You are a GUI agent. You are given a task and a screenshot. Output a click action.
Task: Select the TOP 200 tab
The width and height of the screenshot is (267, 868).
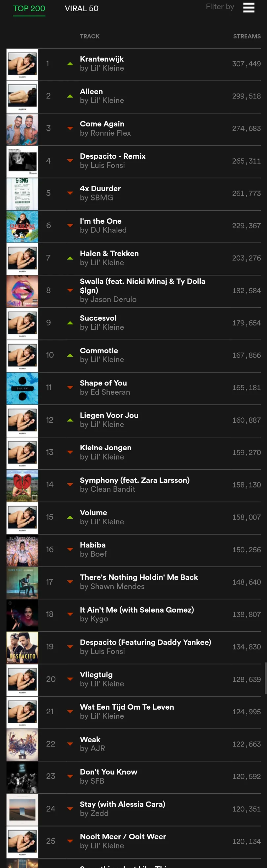[29, 9]
